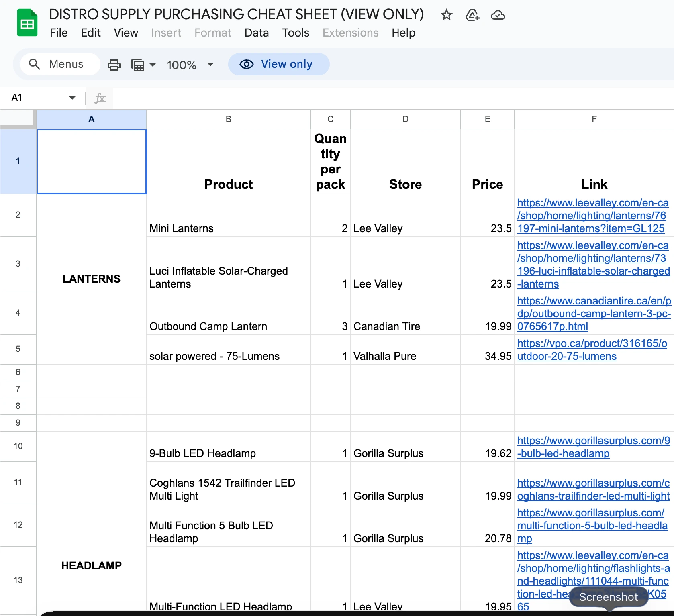Select price cell '19.62'
This screenshot has width=674, height=616.
[488, 447]
